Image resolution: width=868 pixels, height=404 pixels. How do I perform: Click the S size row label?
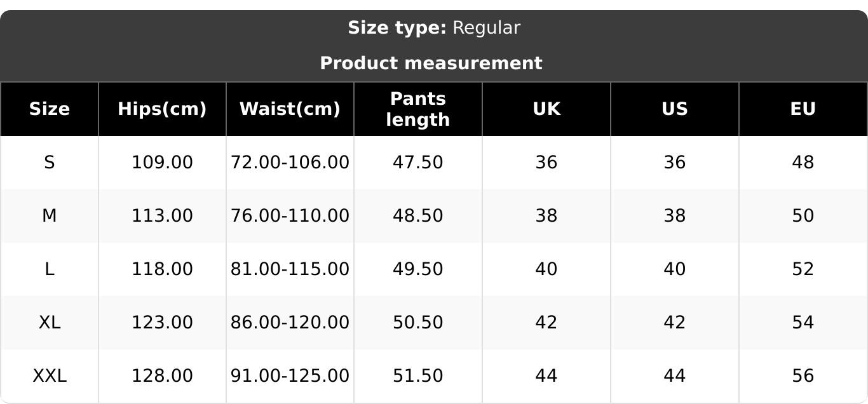pyautogui.click(x=50, y=163)
